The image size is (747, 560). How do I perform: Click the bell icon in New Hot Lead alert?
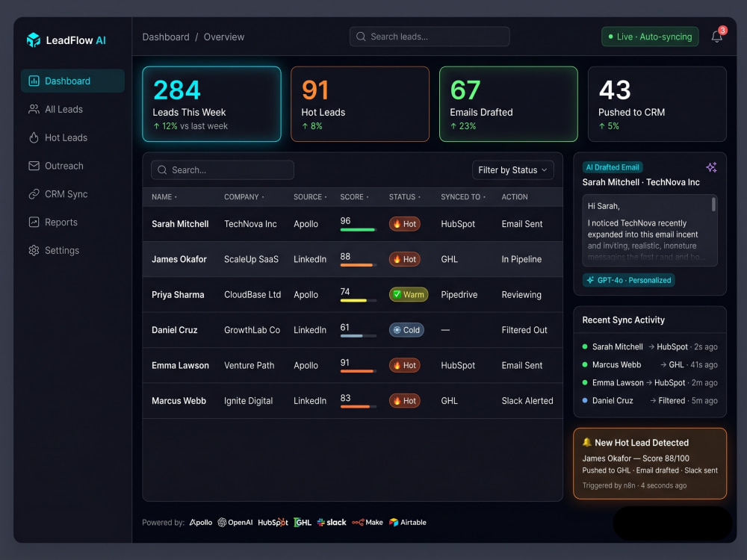pyautogui.click(x=587, y=442)
